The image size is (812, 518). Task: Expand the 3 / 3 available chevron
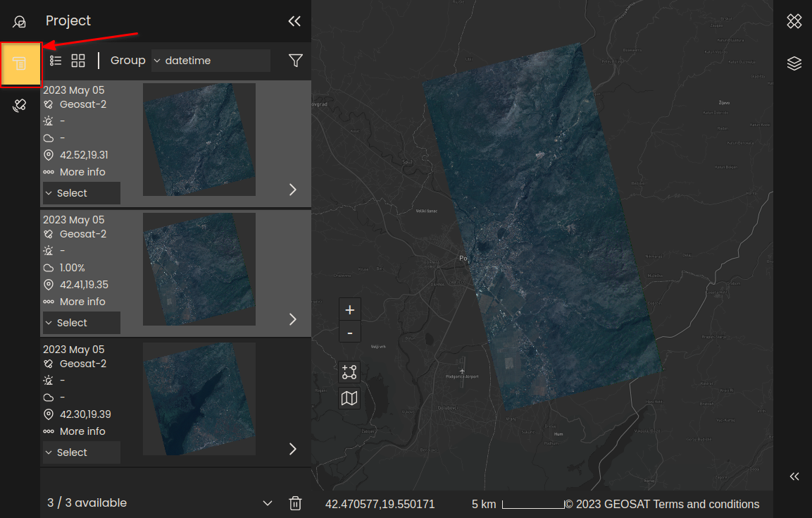pos(267,503)
